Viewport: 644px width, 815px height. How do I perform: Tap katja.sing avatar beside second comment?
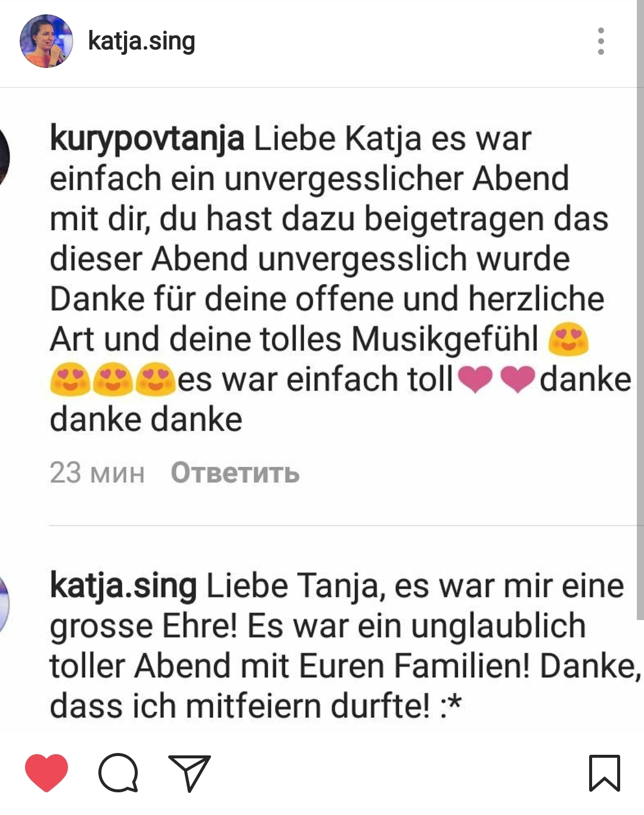[5, 603]
